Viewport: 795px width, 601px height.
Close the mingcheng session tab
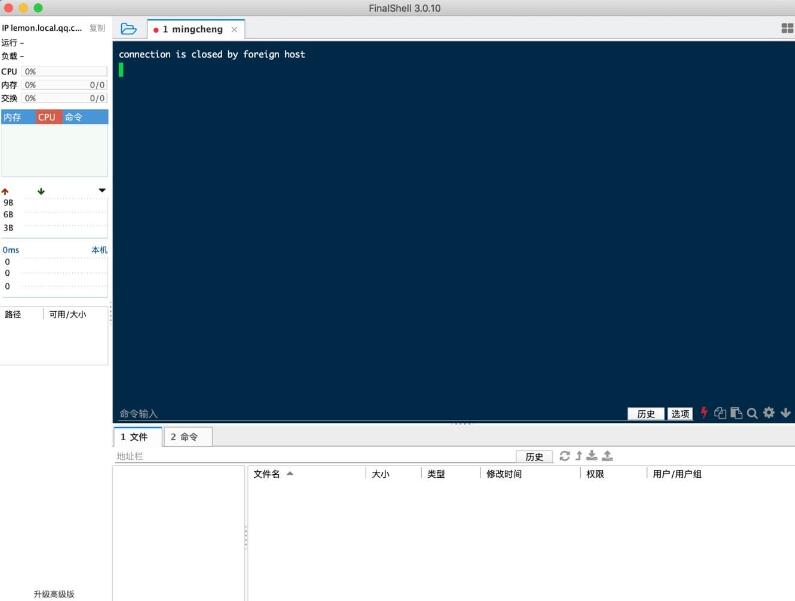coord(234,29)
